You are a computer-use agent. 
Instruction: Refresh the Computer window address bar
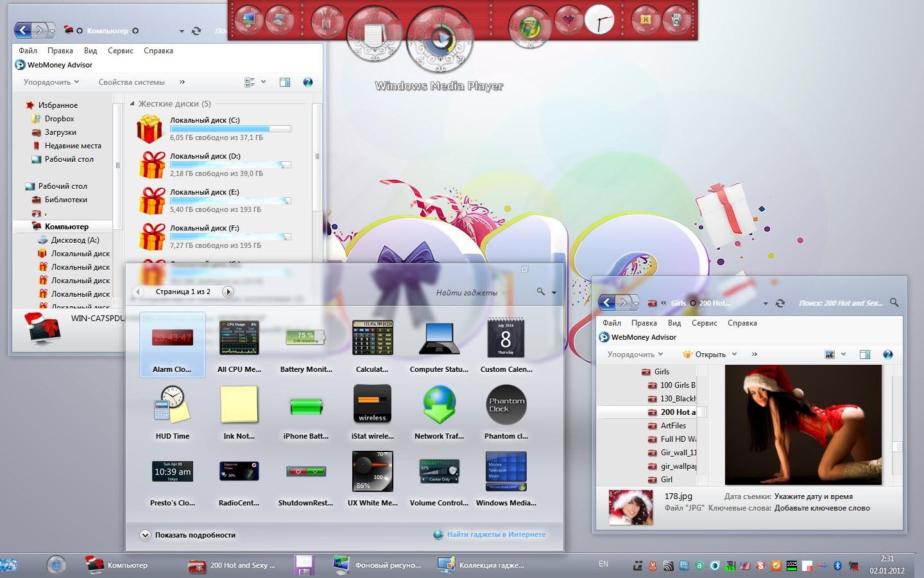pyautogui.click(x=196, y=30)
